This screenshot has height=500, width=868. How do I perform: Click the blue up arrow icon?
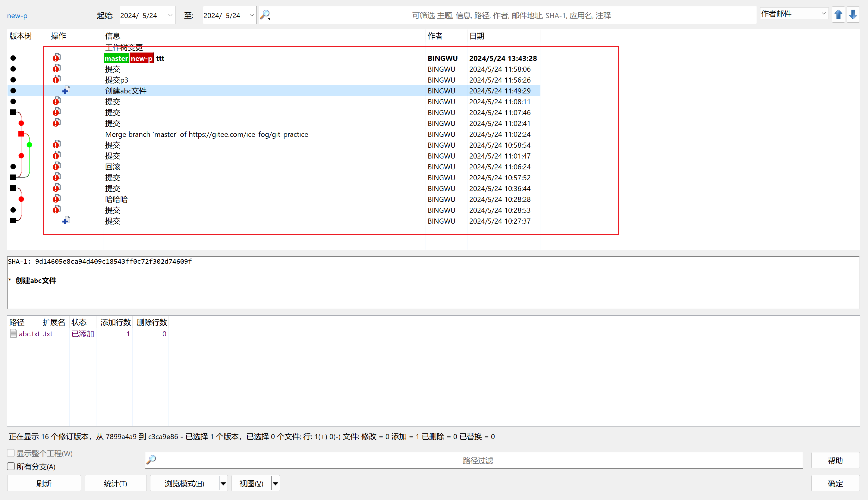click(x=838, y=15)
